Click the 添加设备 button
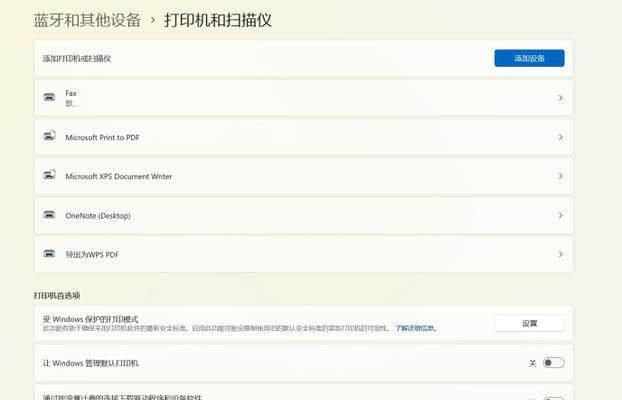Image resolution: width=622 pixels, height=400 pixels. pyautogui.click(x=529, y=58)
